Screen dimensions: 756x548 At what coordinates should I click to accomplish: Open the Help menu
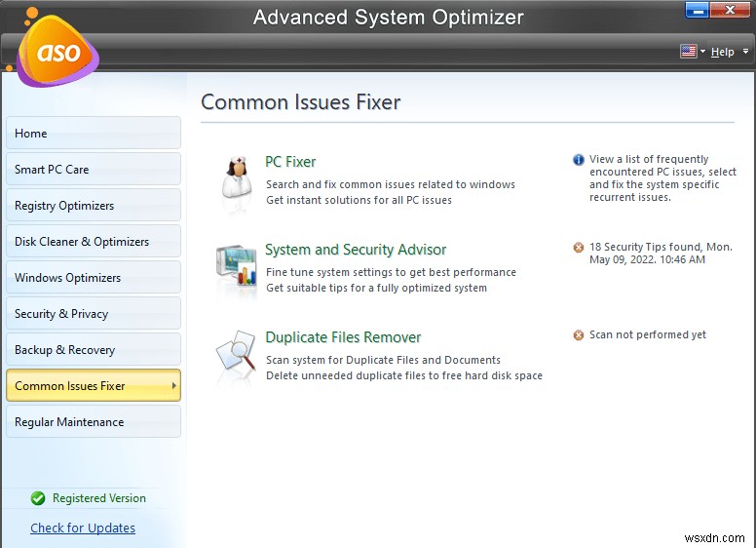[722, 52]
